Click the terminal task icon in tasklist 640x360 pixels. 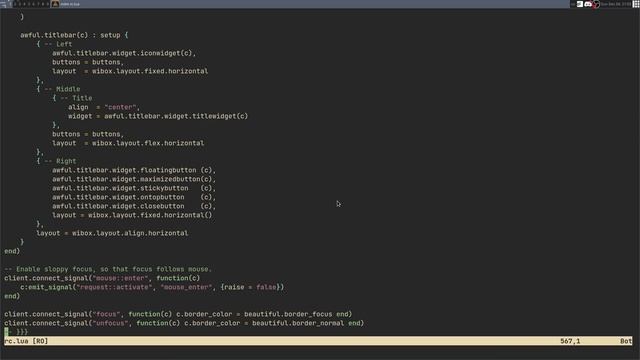(56, 4)
